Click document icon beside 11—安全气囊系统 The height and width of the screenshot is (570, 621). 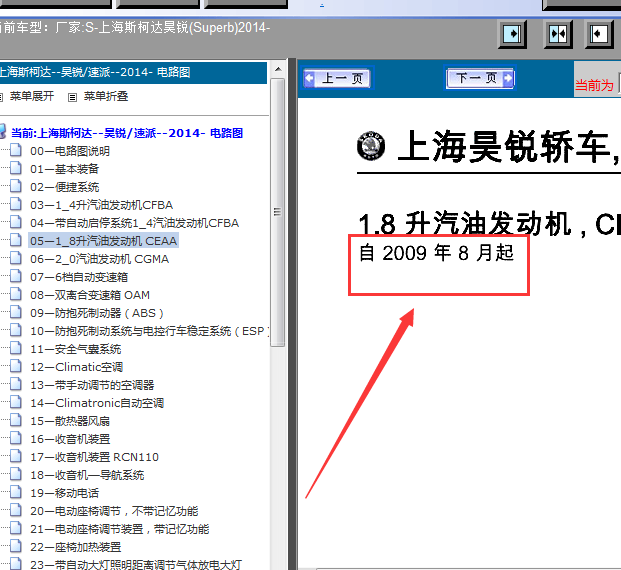tap(16, 349)
